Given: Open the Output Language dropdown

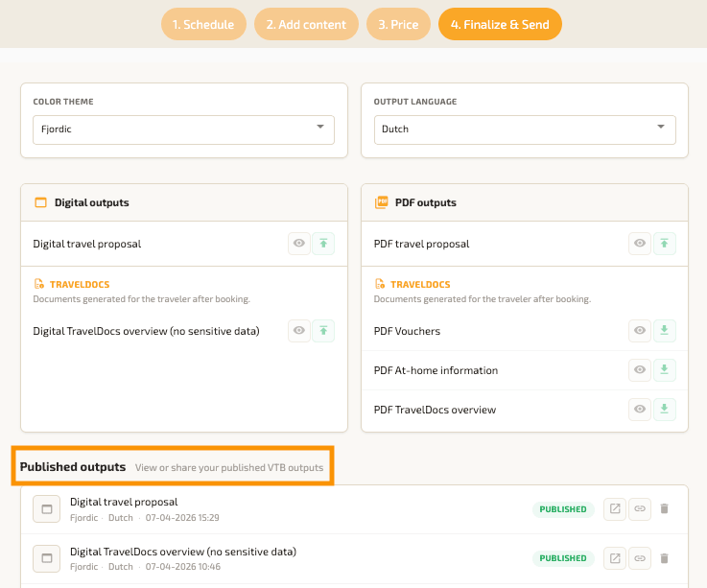Looking at the screenshot, I should point(524,129).
